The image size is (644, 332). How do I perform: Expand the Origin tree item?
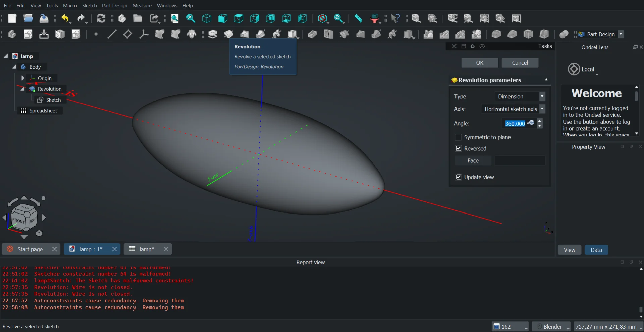(x=23, y=78)
